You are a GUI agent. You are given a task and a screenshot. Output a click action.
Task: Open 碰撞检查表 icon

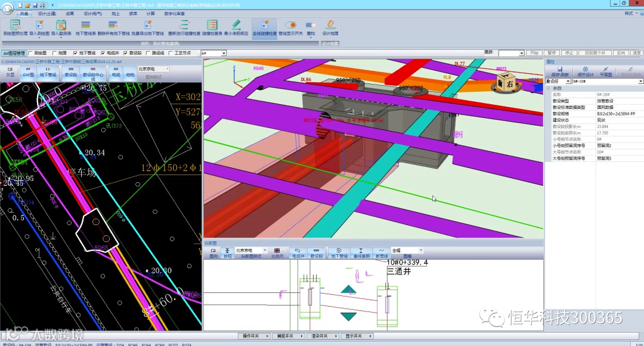pos(212,25)
